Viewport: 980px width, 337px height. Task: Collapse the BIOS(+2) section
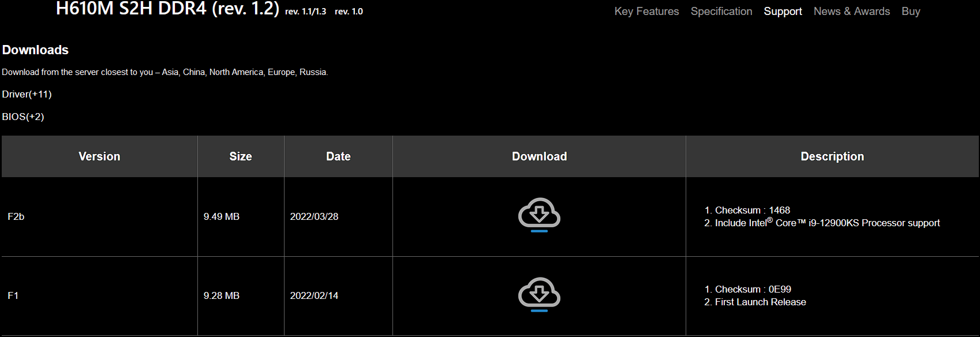pyautogui.click(x=23, y=117)
